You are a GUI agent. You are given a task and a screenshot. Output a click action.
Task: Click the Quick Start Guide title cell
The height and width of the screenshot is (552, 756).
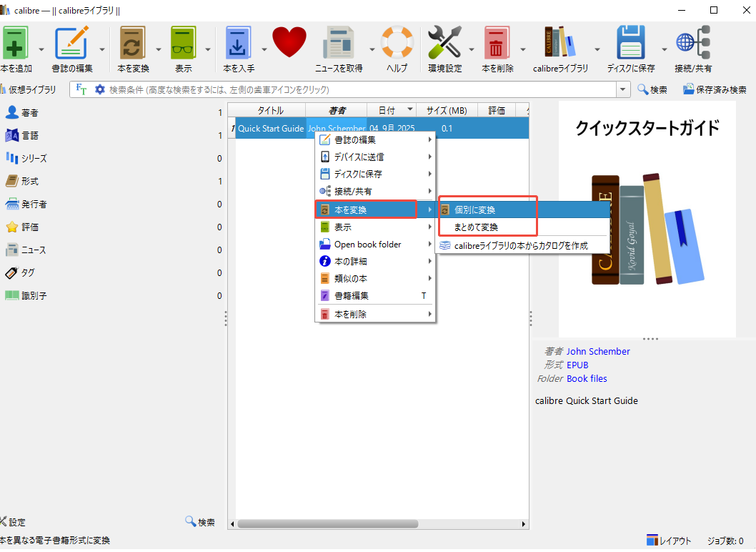tap(271, 129)
